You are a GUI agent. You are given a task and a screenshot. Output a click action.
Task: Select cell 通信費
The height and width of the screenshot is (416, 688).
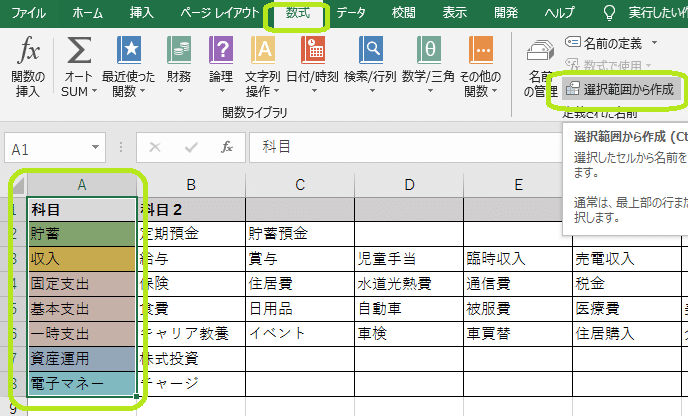(518, 284)
